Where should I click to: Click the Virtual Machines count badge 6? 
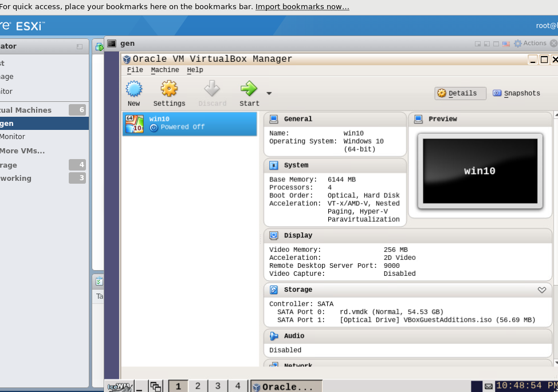click(x=77, y=110)
